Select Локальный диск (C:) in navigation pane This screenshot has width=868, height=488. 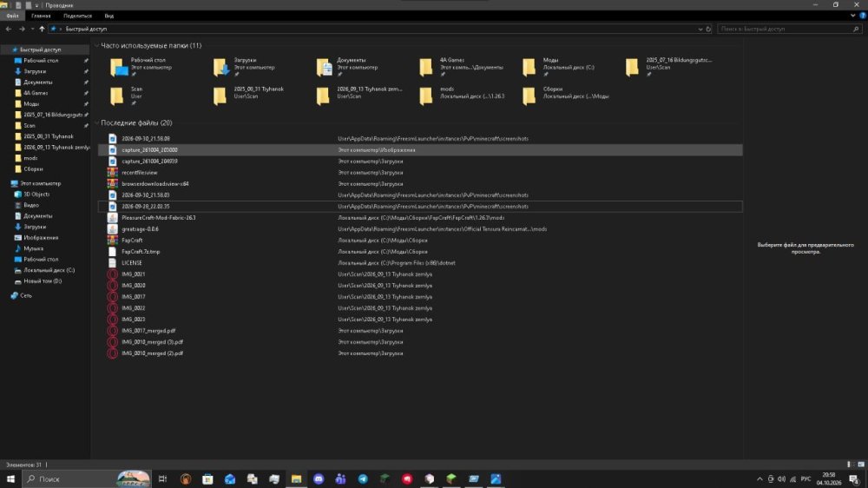coord(49,270)
